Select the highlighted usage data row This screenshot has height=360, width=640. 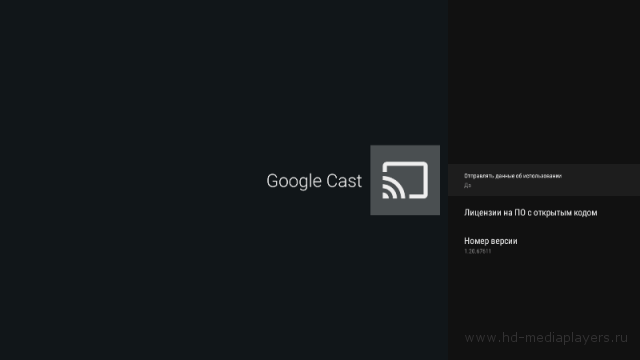point(544,180)
